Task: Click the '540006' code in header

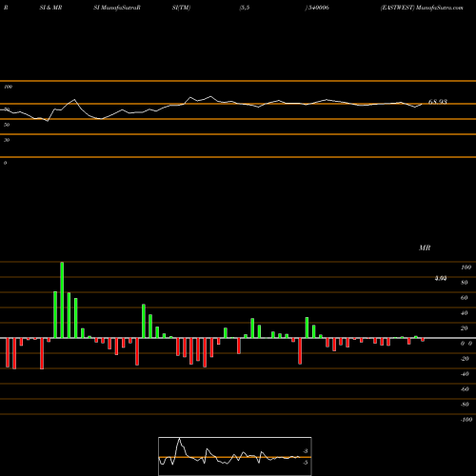Action: point(318,8)
